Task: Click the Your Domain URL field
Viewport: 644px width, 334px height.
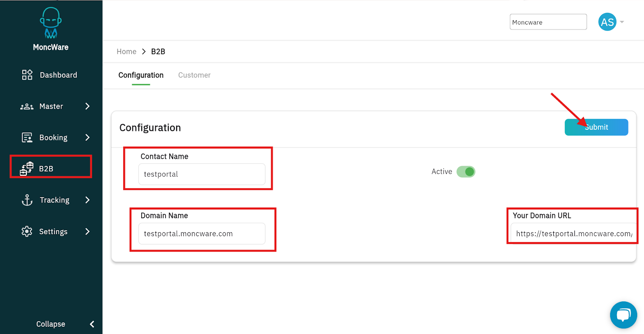Action: 573,234
